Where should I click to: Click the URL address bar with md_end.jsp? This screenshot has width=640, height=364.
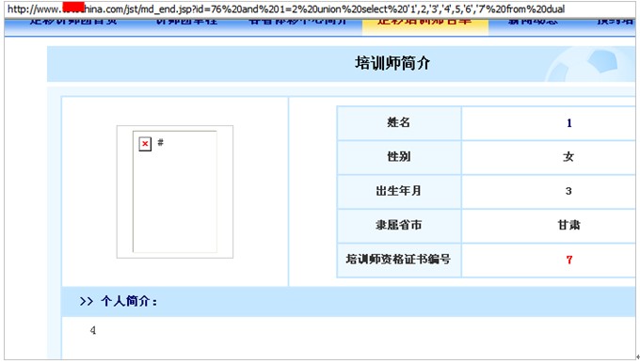tap(320, 9)
